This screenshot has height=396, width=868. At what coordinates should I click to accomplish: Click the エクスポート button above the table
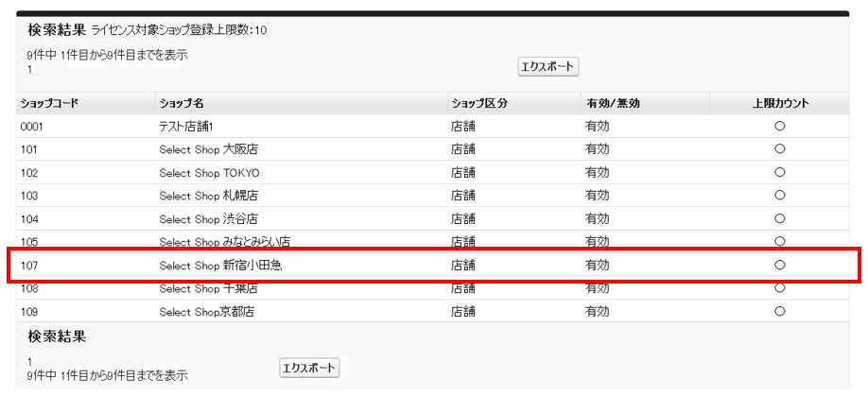(547, 67)
